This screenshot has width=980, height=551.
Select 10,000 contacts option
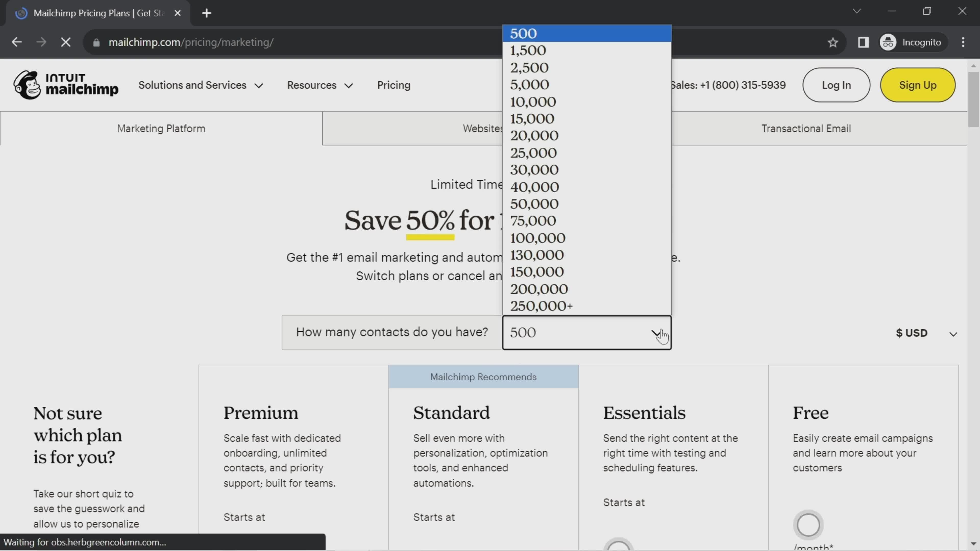[587, 102]
